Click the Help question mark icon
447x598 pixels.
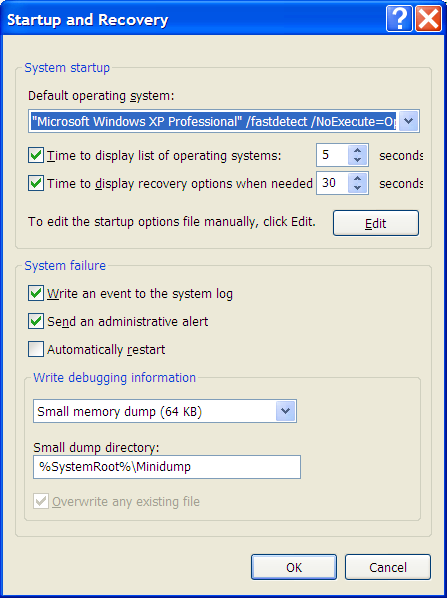[x=399, y=19]
